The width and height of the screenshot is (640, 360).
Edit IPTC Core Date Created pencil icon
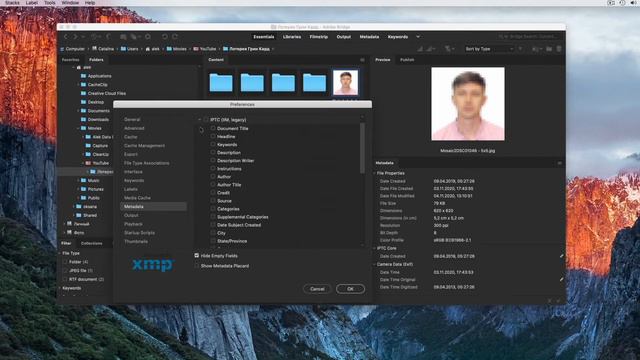point(561,256)
